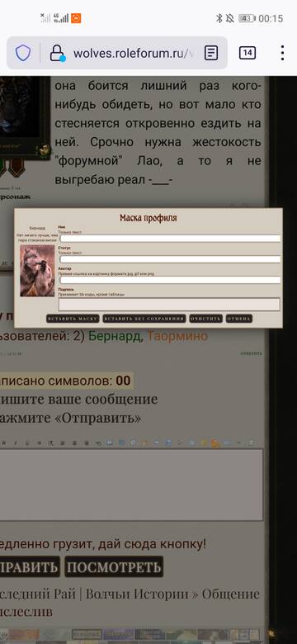Open reader view for the page
Screen dimensions: 297x644
pos(211,53)
